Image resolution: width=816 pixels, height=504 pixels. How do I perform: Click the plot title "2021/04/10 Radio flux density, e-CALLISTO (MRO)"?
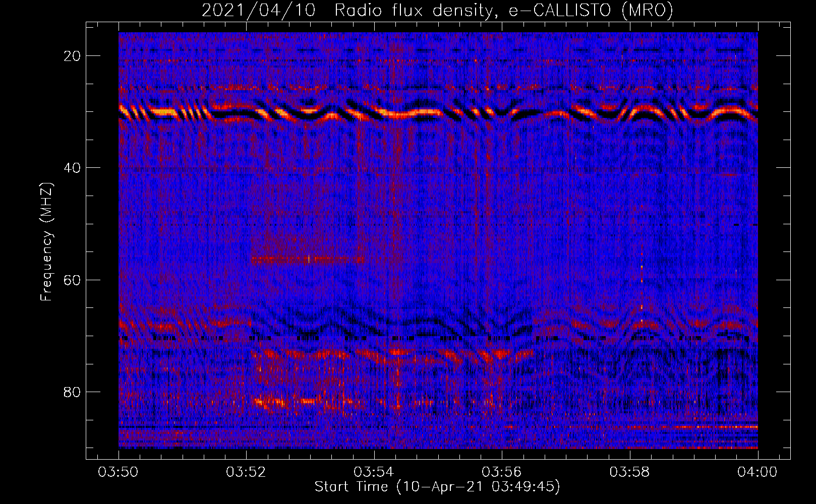pyautogui.click(x=437, y=10)
